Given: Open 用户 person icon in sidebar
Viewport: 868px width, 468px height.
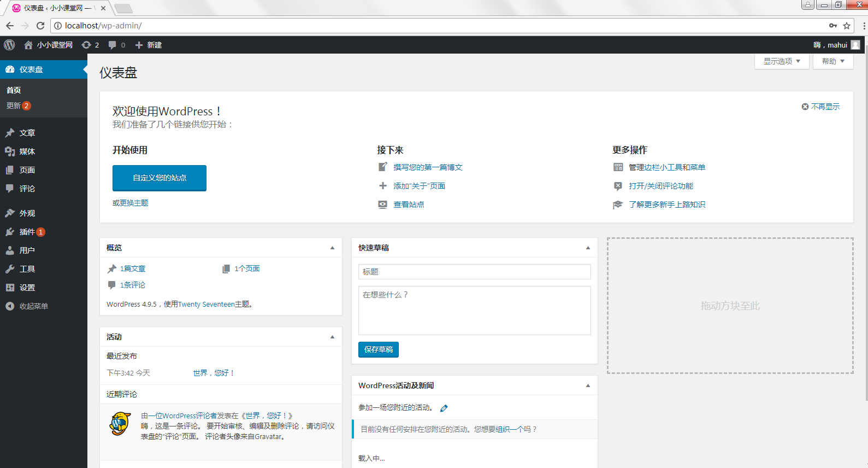Looking at the screenshot, I should pyautogui.click(x=10, y=250).
